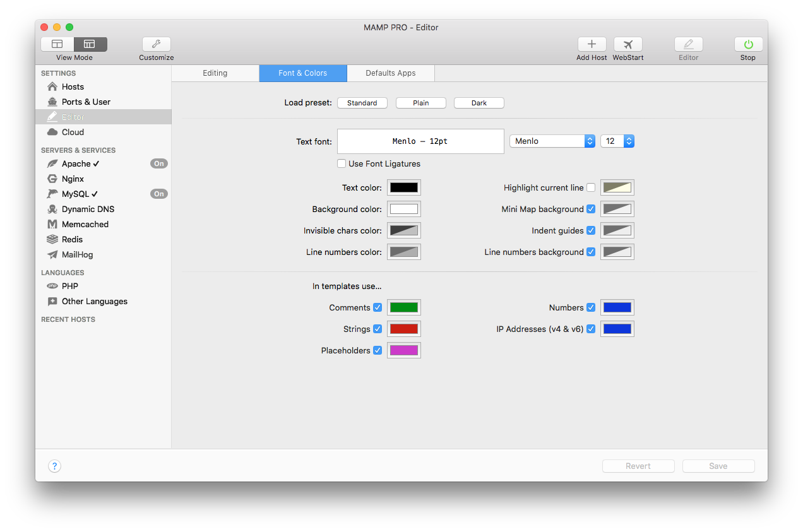Screen dimensions: 803x532
Task: Select the Nginx service
Action: 71,179
